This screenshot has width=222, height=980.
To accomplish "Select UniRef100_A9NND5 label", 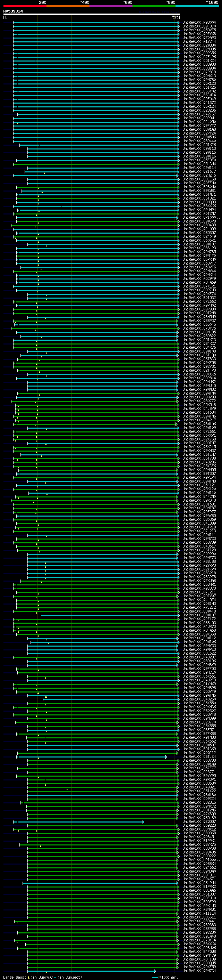I will click(199, 470).
